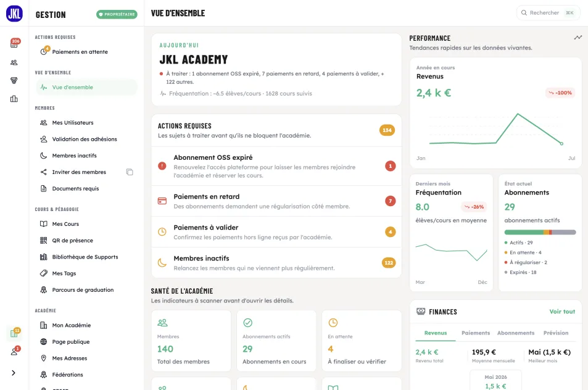Copy invite link icon beside Inviter des membres
The image size is (588, 390).
click(x=130, y=172)
